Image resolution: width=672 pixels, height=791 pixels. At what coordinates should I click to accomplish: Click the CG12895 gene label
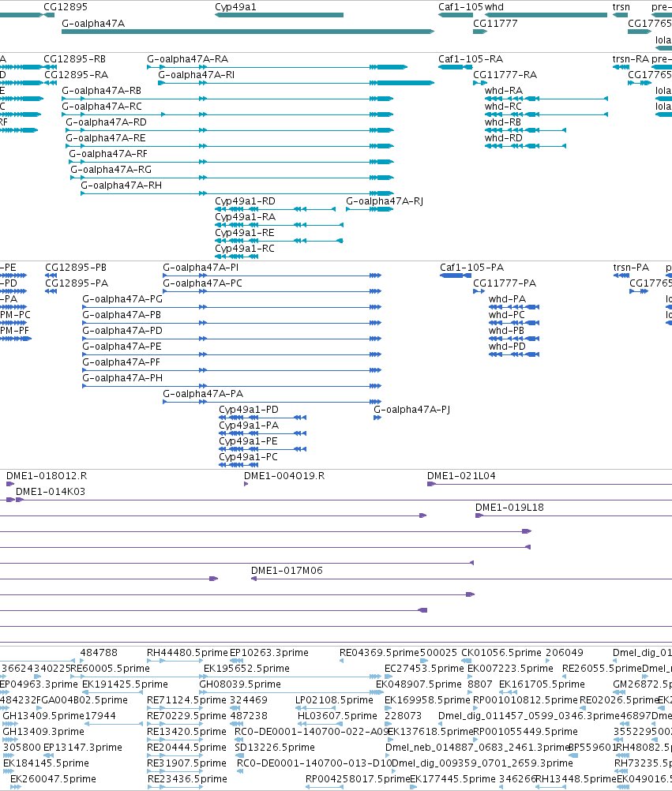coord(66,7)
